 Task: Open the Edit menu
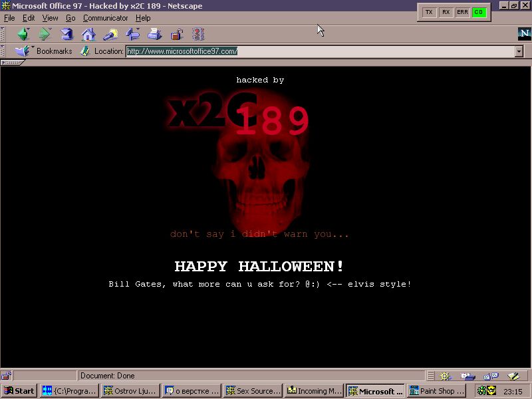(x=29, y=18)
